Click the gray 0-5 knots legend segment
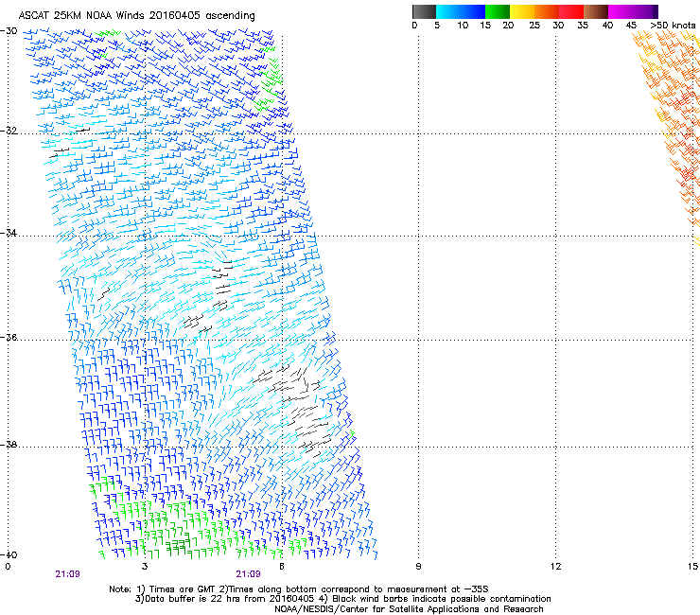700x615 pixels. [424, 11]
